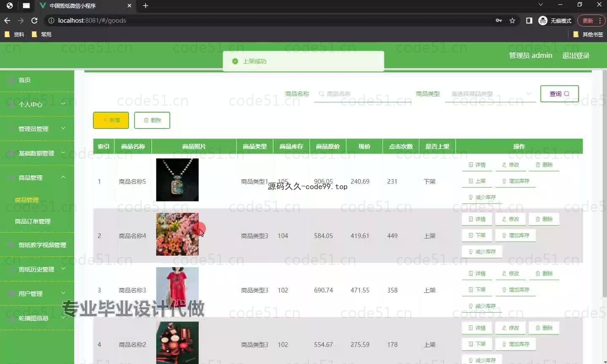The image size is (607, 364).
Task: Click 删除 in 商品名称5 row
Action: pos(544,165)
